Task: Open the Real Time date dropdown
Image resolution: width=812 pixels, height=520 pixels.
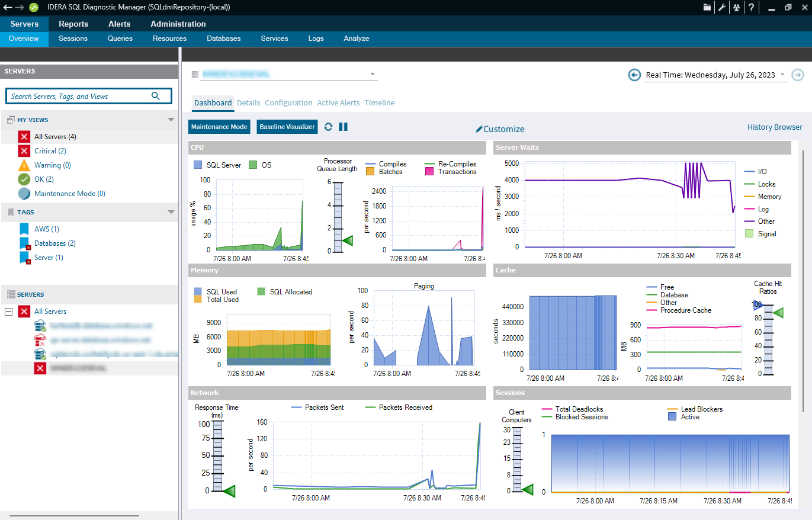Action: [x=782, y=75]
